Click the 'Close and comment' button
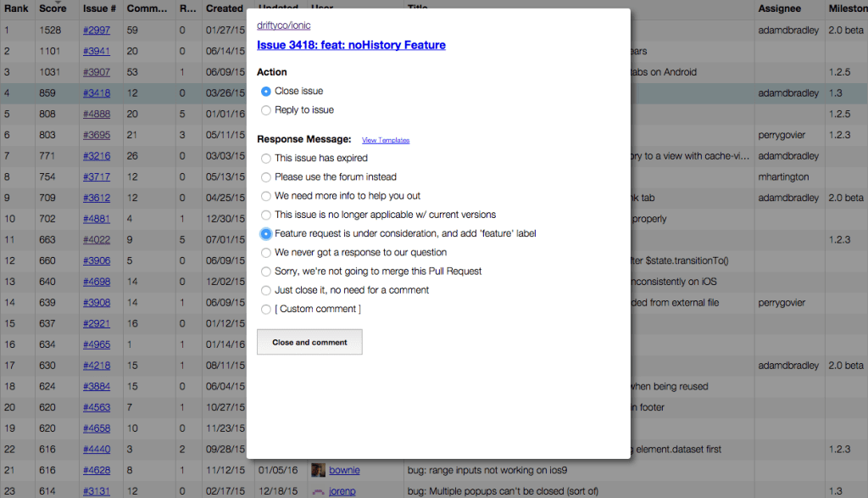Viewport: 868px width, 498px height. (309, 343)
